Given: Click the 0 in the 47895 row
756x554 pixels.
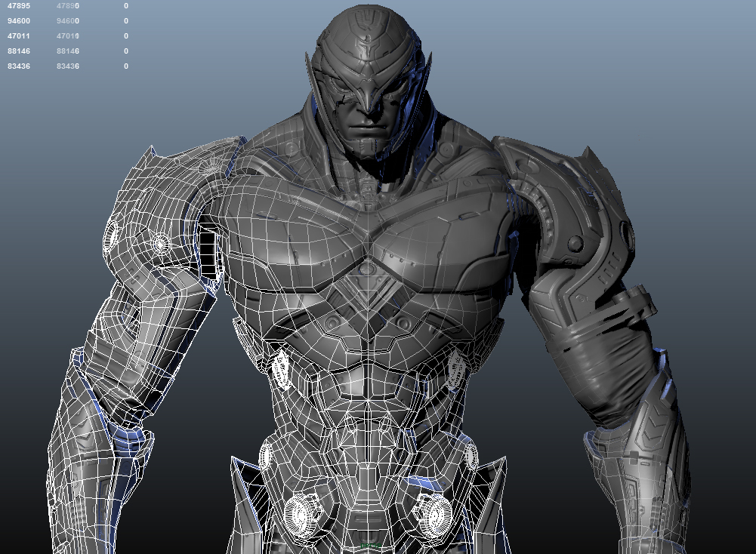Looking at the screenshot, I should [126, 6].
